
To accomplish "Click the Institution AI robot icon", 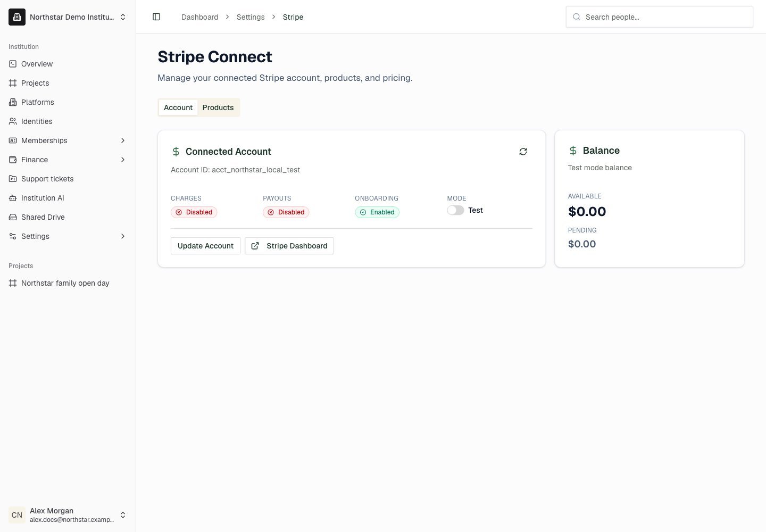I will [13, 198].
